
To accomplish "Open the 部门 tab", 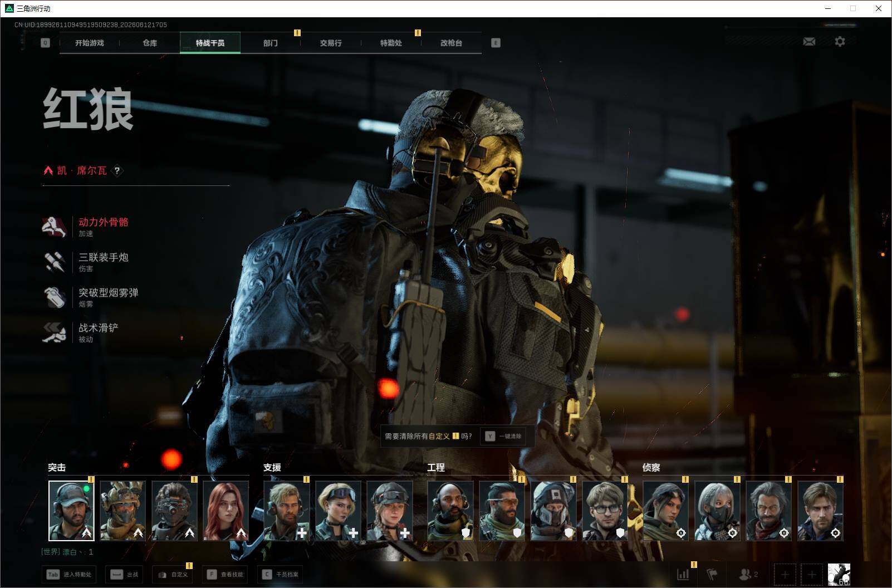I will click(271, 43).
